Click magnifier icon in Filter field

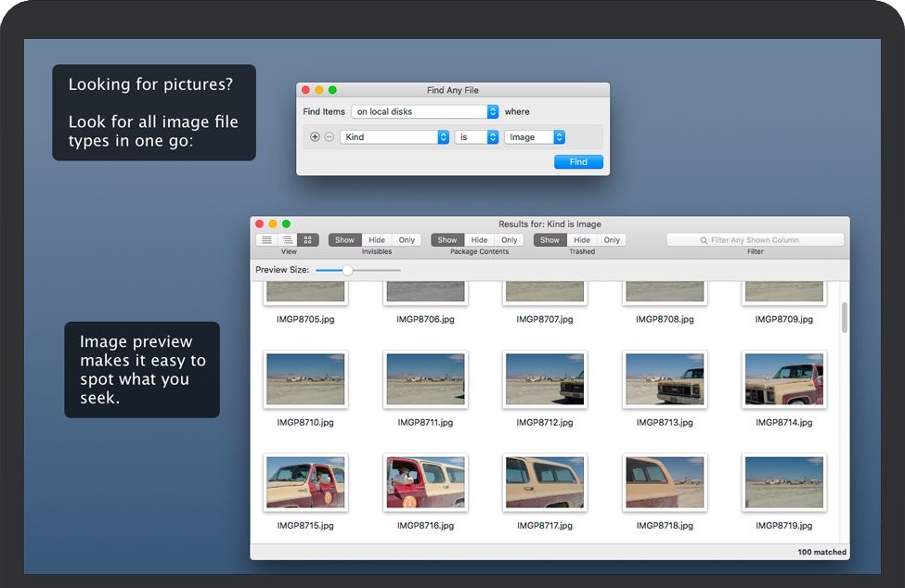click(704, 240)
